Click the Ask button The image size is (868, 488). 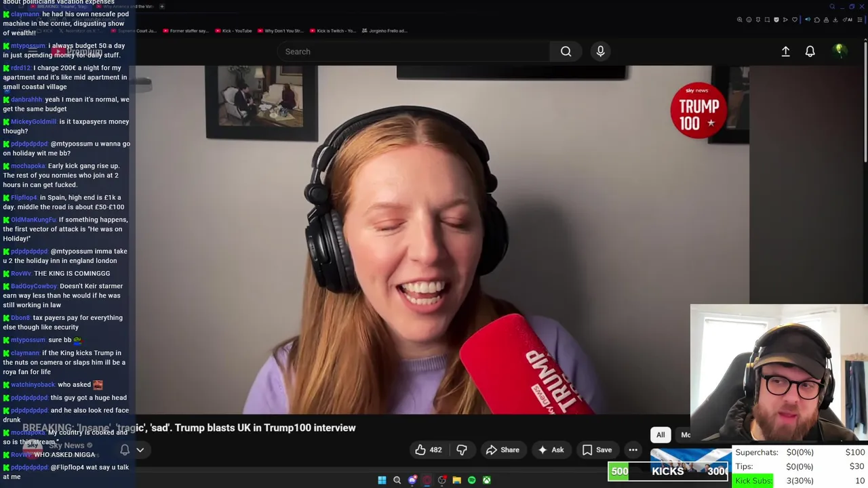pos(551,450)
